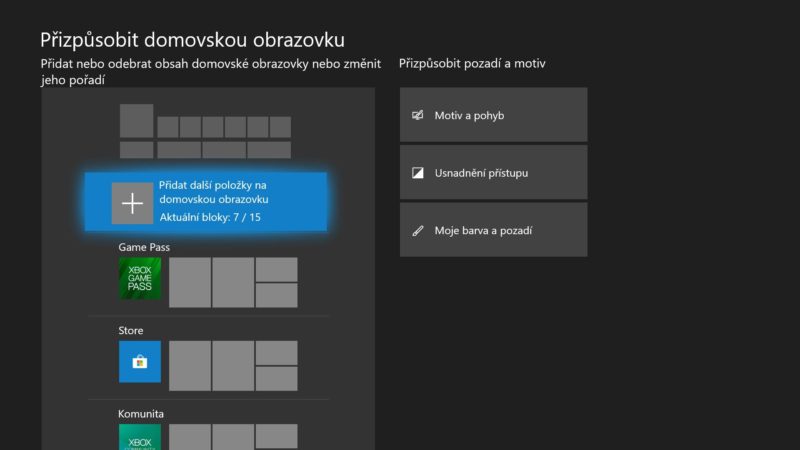Click the Store section label
The image size is (800, 450).
(131, 330)
